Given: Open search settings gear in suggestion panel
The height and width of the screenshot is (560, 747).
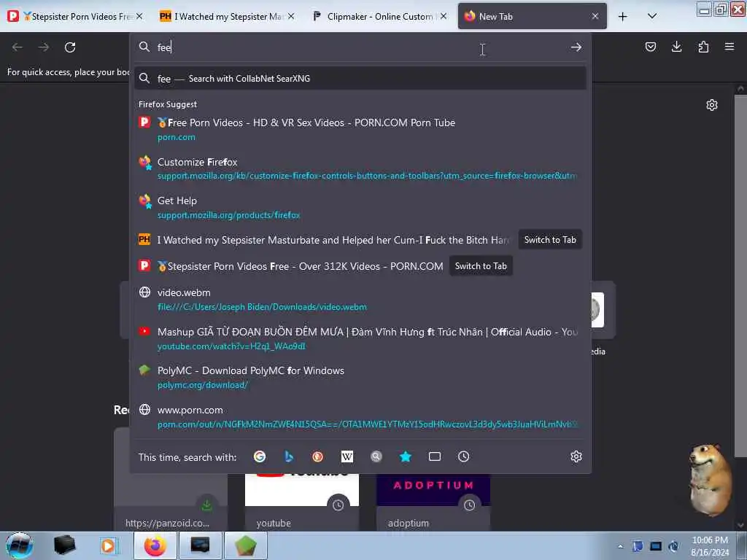Looking at the screenshot, I should pyautogui.click(x=576, y=456).
